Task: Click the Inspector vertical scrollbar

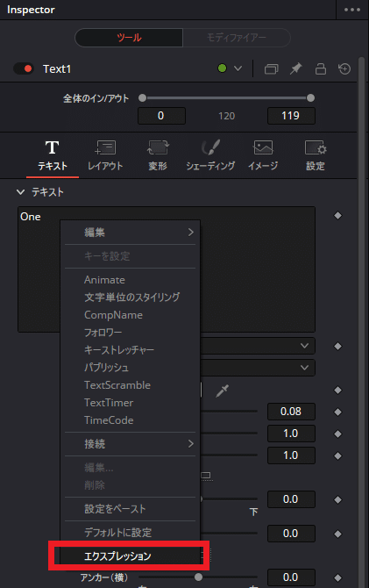Action: click(x=361, y=322)
